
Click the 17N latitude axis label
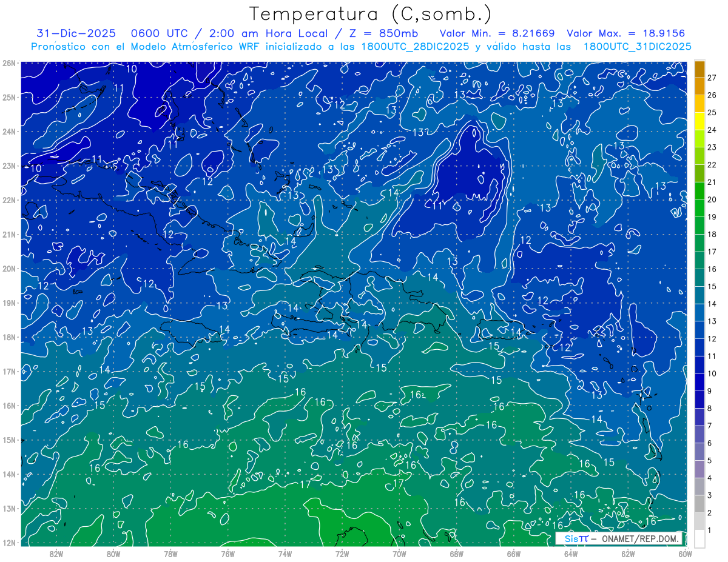[x=8, y=371]
